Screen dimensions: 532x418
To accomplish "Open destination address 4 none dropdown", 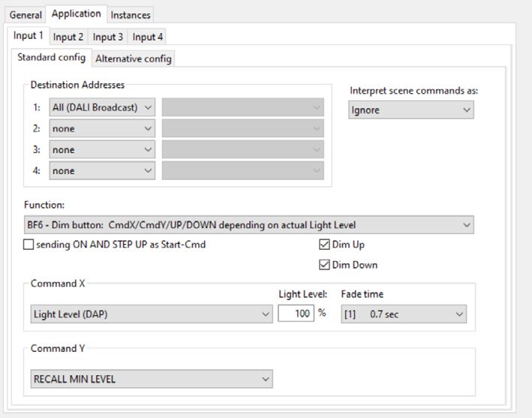I will click(x=102, y=170).
